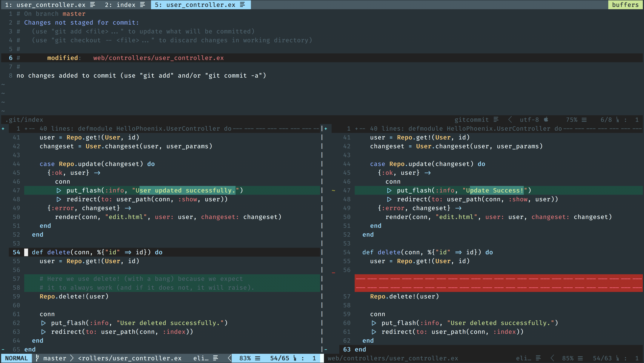Click Repo.delete!(user) on right line 57
This screenshot has width=644, height=363.
[x=404, y=297]
